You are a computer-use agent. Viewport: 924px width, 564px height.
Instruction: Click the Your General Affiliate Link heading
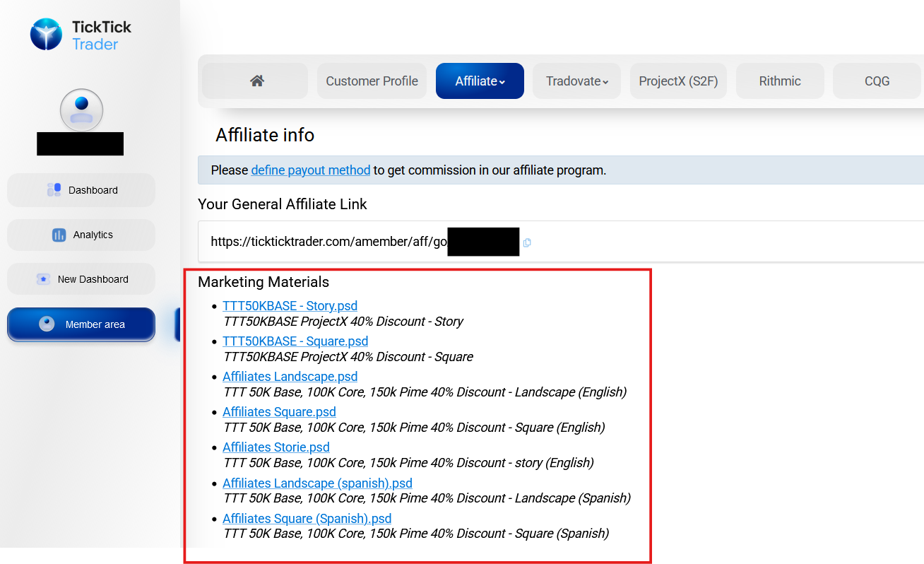(x=283, y=204)
